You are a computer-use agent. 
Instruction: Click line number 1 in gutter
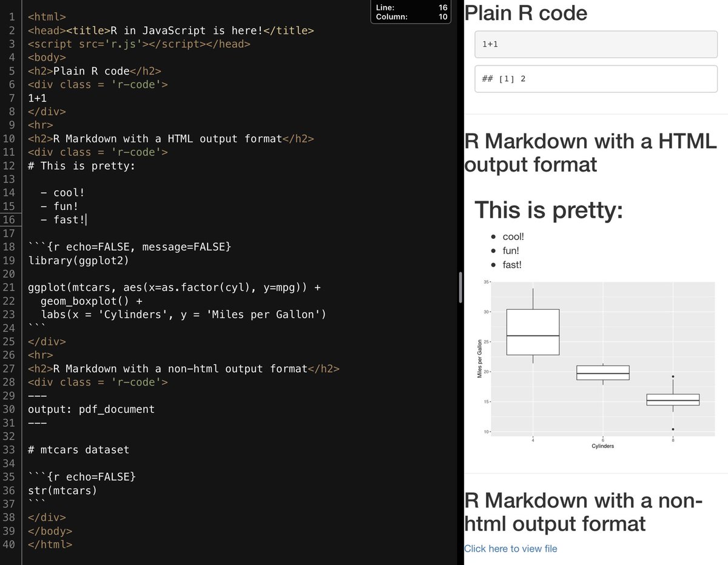pyautogui.click(x=12, y=17)
